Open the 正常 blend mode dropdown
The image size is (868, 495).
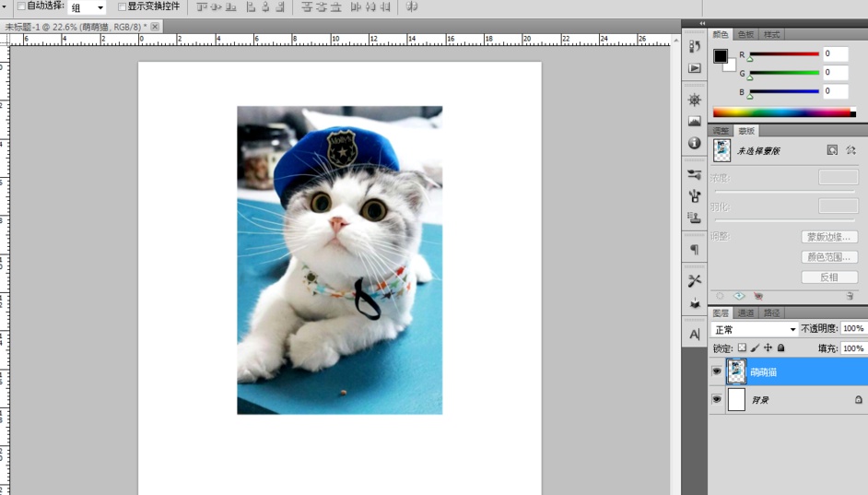pyautogui.click(x=754, y=329)
